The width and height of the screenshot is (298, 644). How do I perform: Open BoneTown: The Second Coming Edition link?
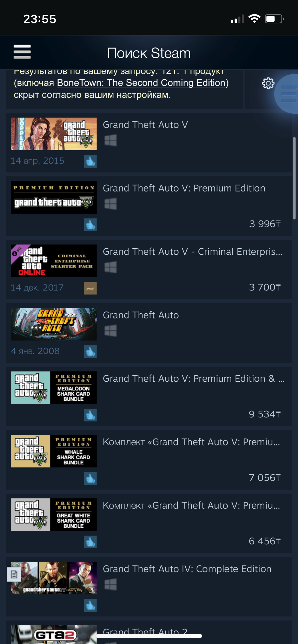(x=141, y=83)
